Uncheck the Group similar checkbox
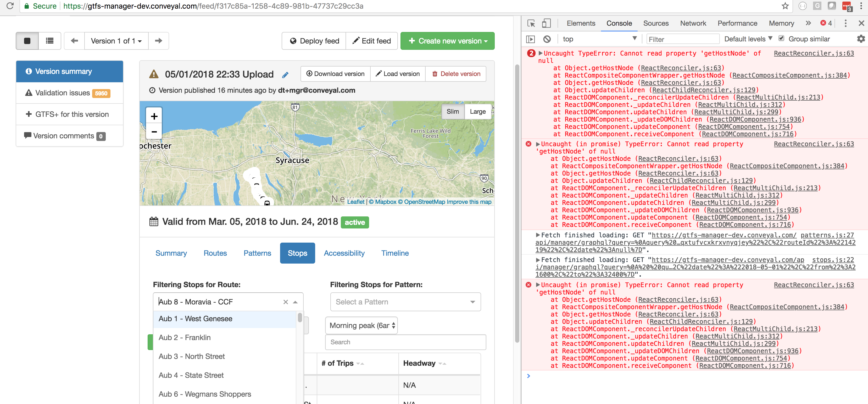This screenshot has height=404, width=868. point(781,39)
